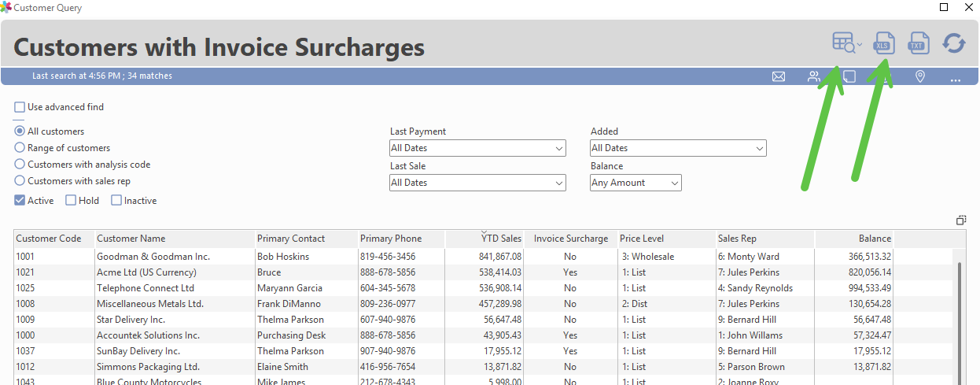Click sales rep 5: Parson Brown

click(x=751, y=367)
